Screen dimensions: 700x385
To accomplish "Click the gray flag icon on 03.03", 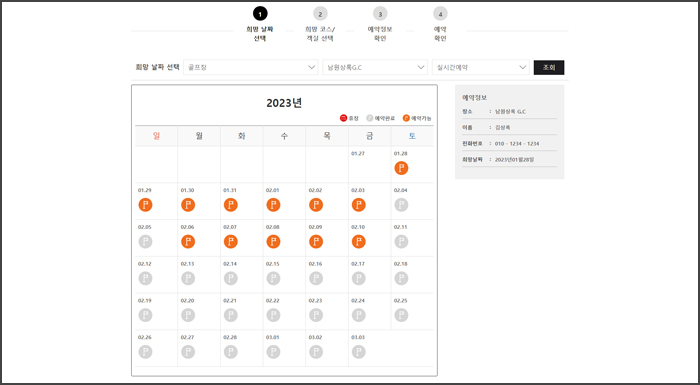I will click(x=358, y=352).
